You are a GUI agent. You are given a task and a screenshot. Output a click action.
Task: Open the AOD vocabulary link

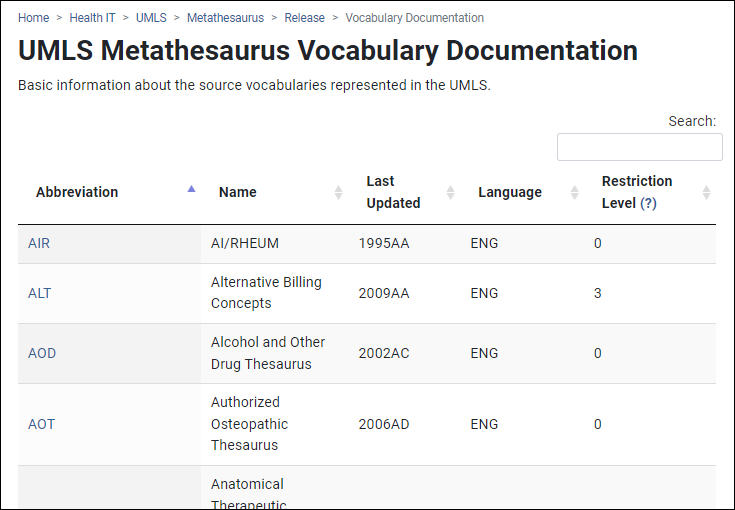pos(42,353)
